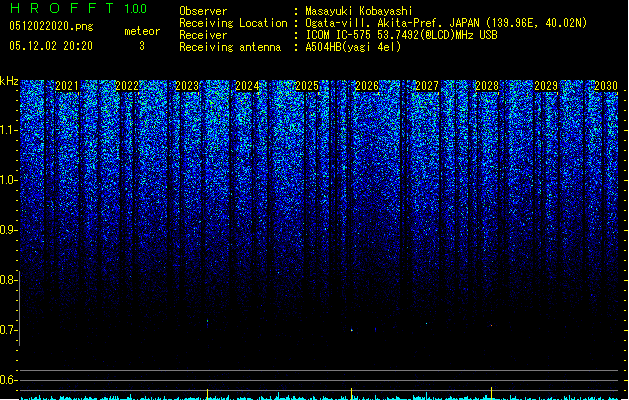Click the Receiving antenna label
629x400 pixels.
pos(230,47)
